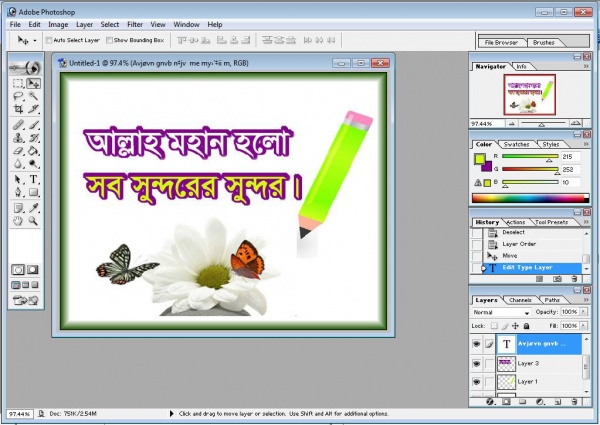Open the Image menu

point(58,24)
